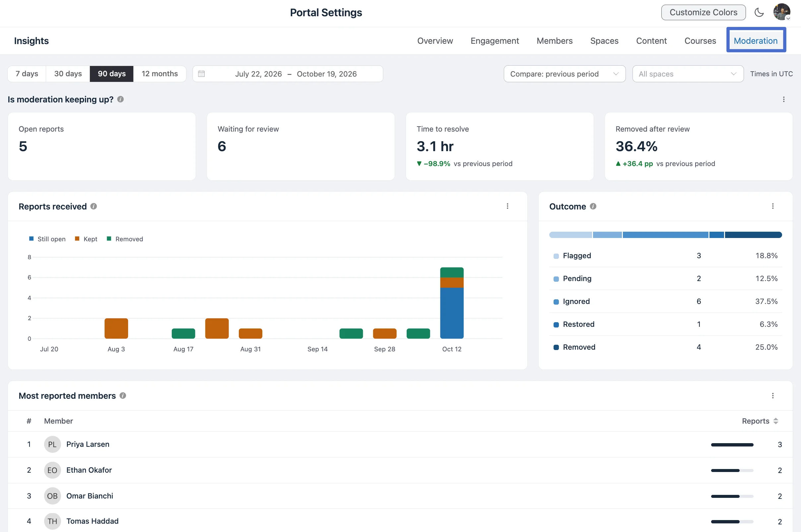Open Ethan Okafor's member name link
This screenshot has width=801, height=532.
[x=89, y=470]
